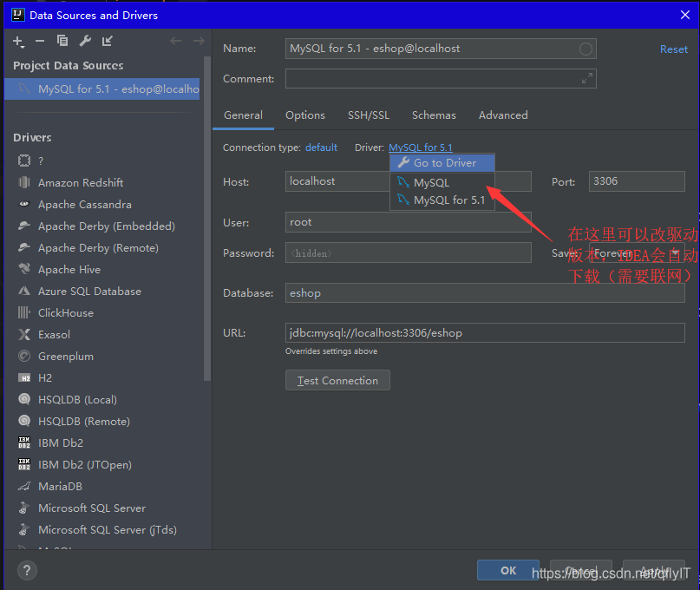This screenshot has width=700, height=590.
Task: Remove selected data source with minus icon
Action: [x=40, y=41]
